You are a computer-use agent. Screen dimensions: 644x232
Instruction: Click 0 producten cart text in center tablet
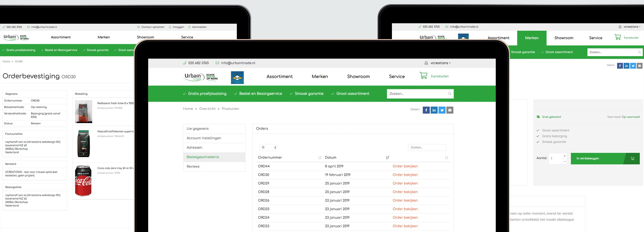tap(440, 76)
